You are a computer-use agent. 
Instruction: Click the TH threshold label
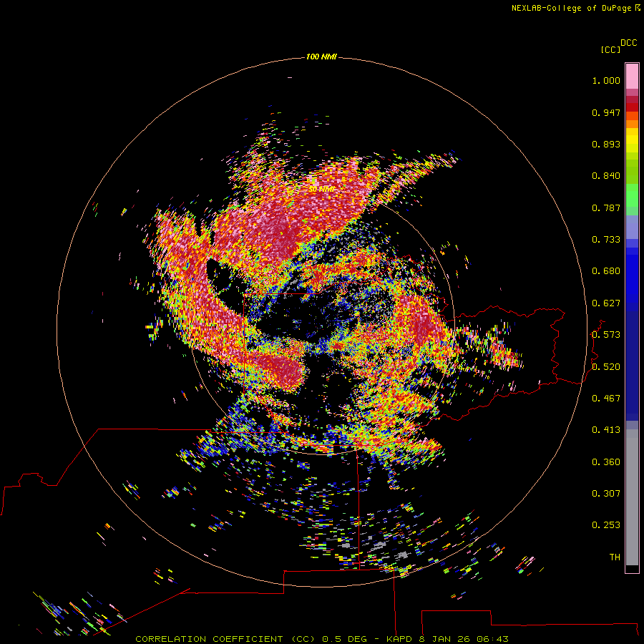click(615, 557)
